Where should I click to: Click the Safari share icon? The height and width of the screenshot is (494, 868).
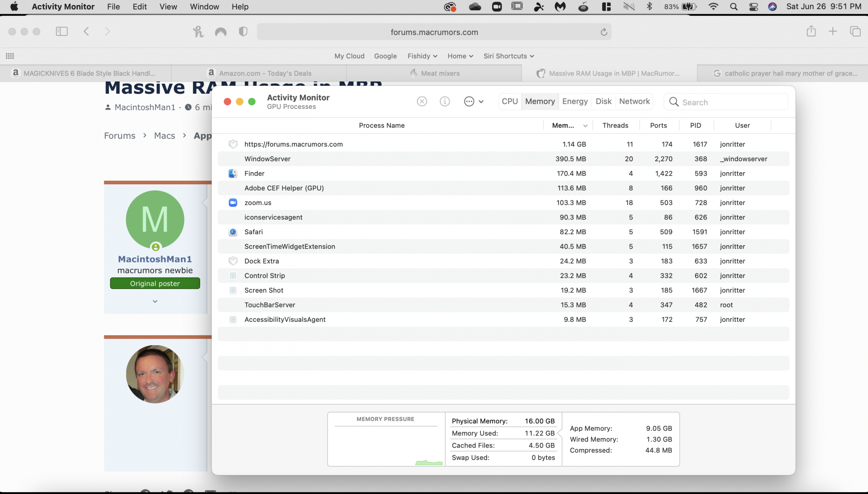[811, 31]
